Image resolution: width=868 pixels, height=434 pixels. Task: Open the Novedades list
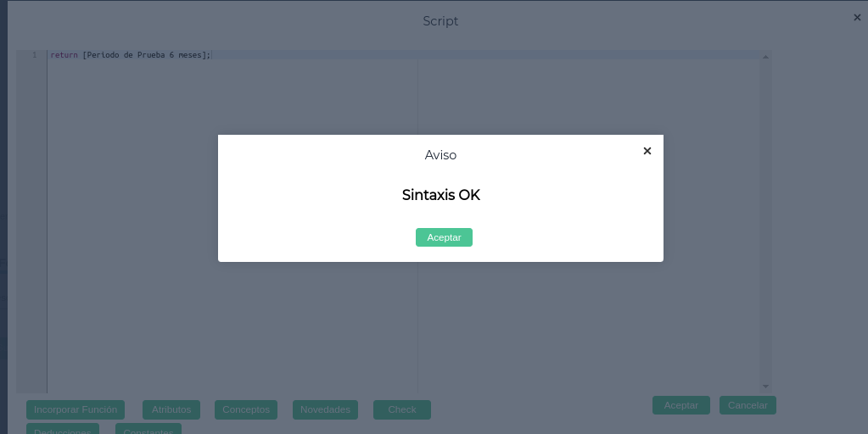(325, 409)
